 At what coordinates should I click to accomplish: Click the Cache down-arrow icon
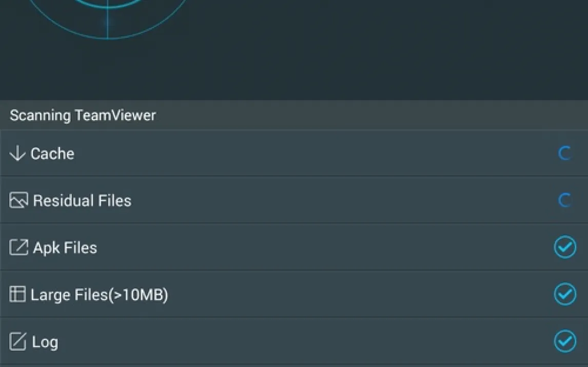[x=17, y=153]
